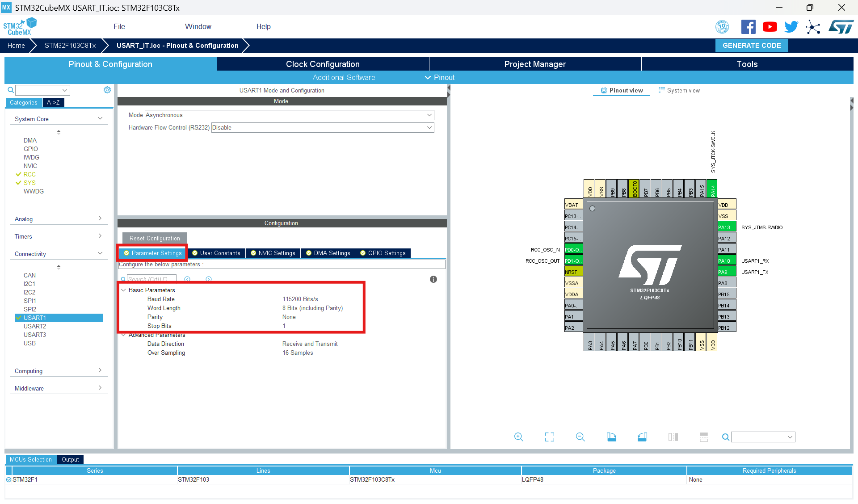Image resolution: width=858 pixels, height=504 pixels.
Task: Zoom out of the pinout view
Action: [580, 437]
